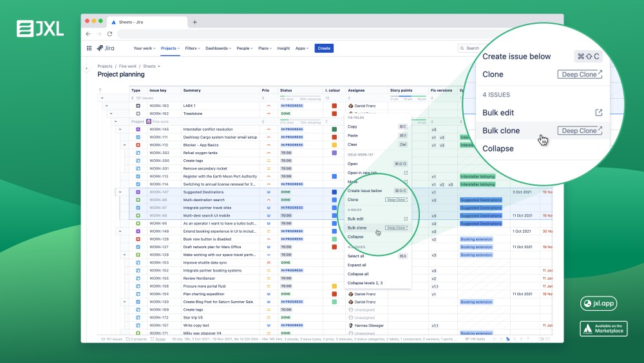The height and width of the screenshot is (363, 644).
Task: Choose Bulk clone in the context menu
Action: click(357, 228)
